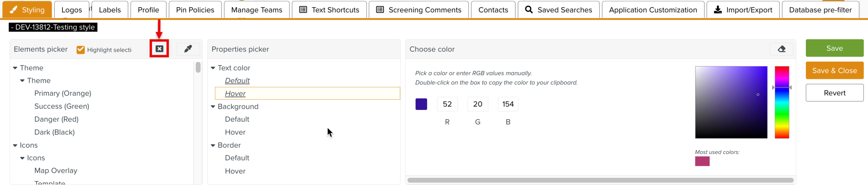The image size is (868, 192).
Task: Collapse the top-level Theme tree node
Action: click(x=15, y=68)
